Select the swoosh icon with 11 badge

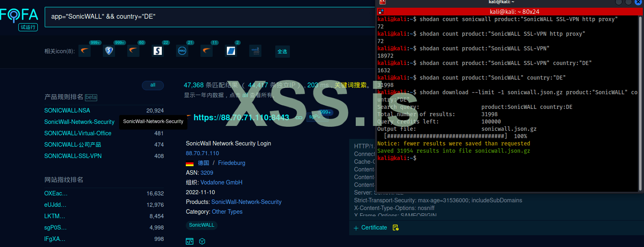pos(207,51)
